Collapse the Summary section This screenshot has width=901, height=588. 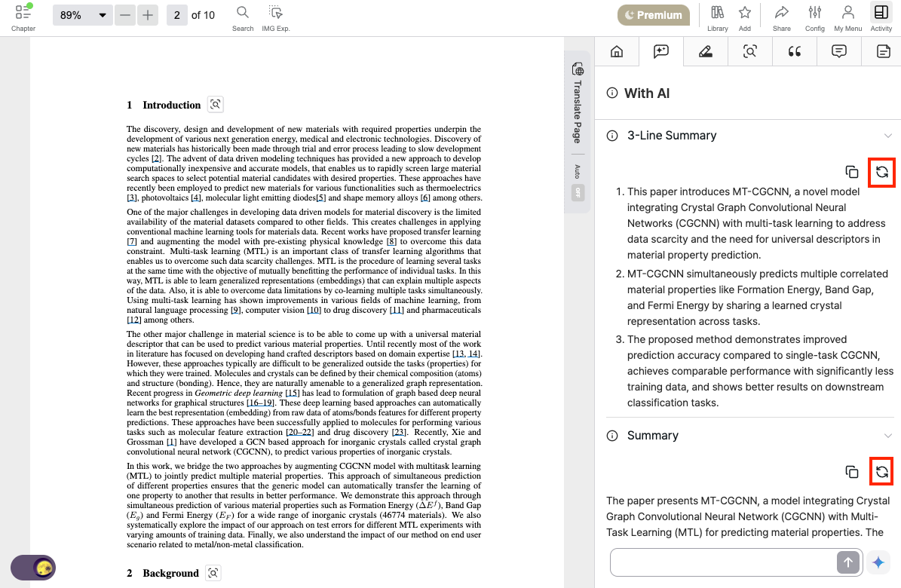pos(887,436)
